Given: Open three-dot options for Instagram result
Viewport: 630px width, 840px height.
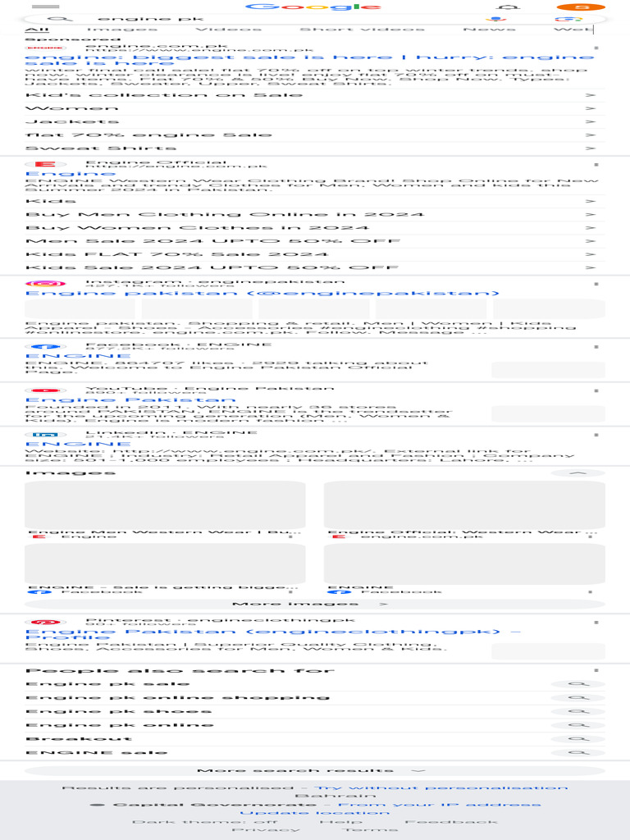Looking at the screenshot, I should [596, 284].
